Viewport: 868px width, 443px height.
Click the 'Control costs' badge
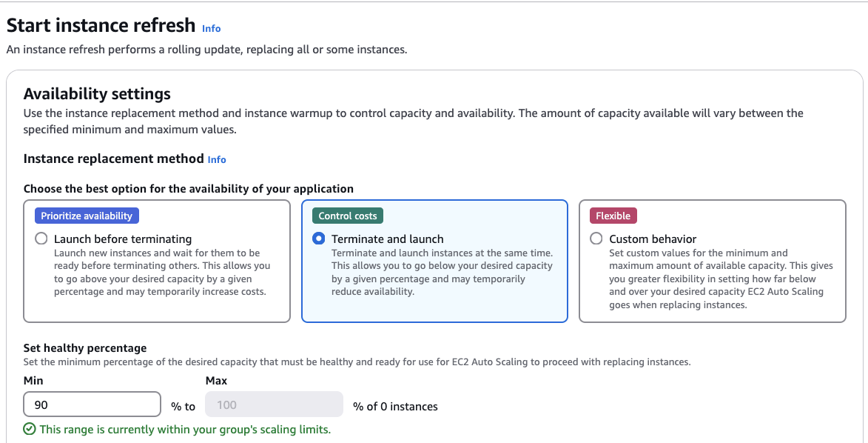pos(346,216)
